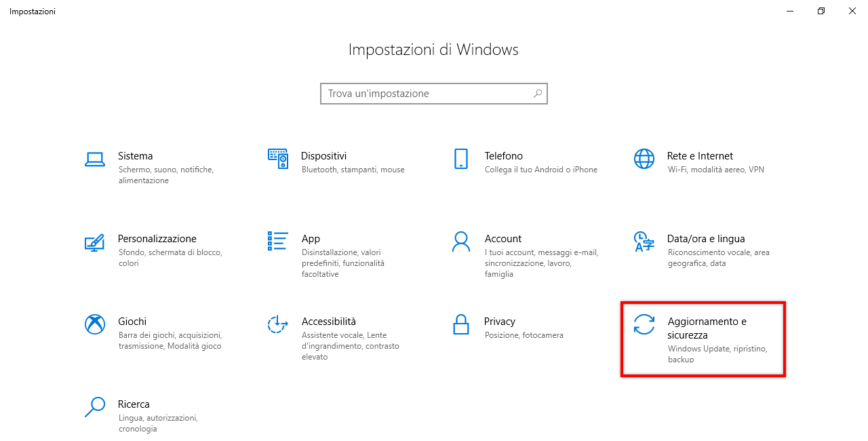868x441 pixels.
Task: Click the search magnifier inside the search box
Action: coord(537,93)
